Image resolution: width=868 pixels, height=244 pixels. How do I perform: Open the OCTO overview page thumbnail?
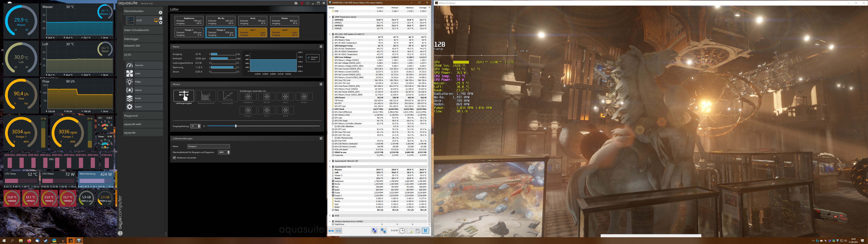pyautogui.click(x=130, y=21)
